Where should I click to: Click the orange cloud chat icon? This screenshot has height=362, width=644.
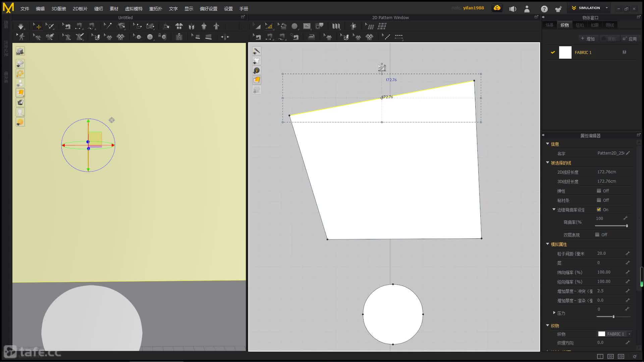tap(497, 8)
